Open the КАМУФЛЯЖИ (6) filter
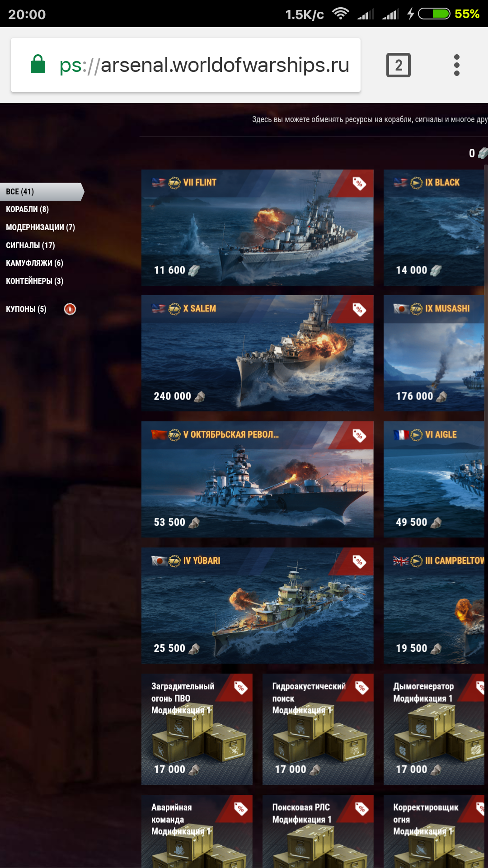The width and height of the screenshot is (488, 868). 34,263
